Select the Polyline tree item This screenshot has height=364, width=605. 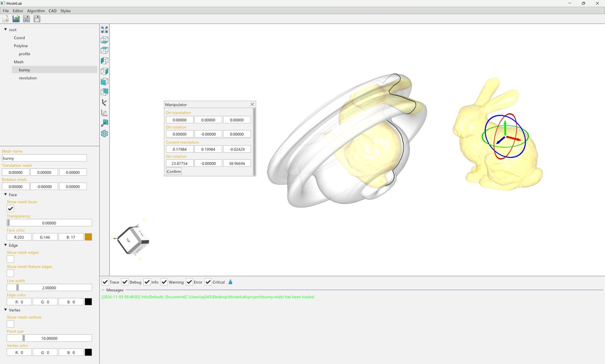(x=21, y=46)
